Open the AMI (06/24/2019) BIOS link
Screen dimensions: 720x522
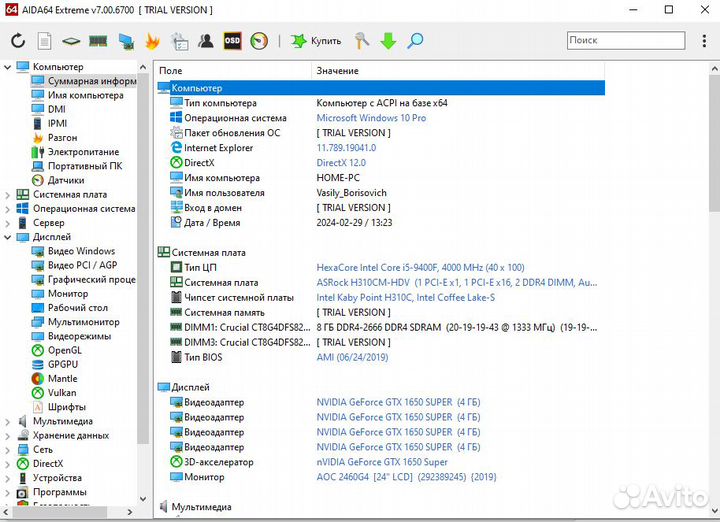(352, 358)
